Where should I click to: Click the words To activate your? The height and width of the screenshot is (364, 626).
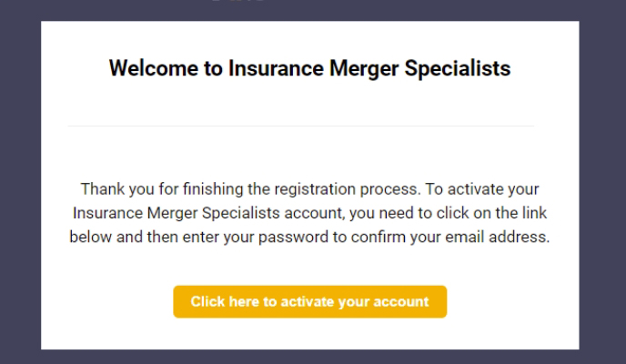[482, 189]
